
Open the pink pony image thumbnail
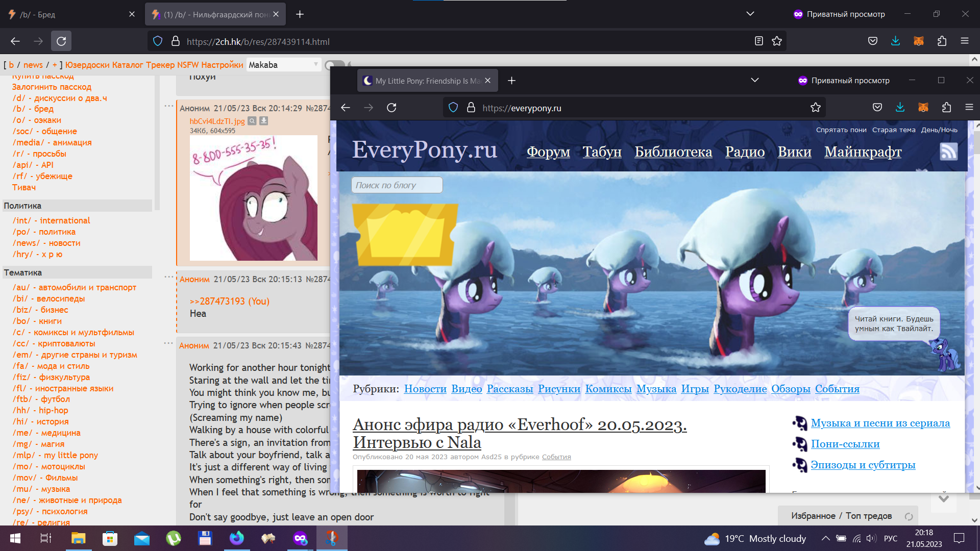(254, 198)
